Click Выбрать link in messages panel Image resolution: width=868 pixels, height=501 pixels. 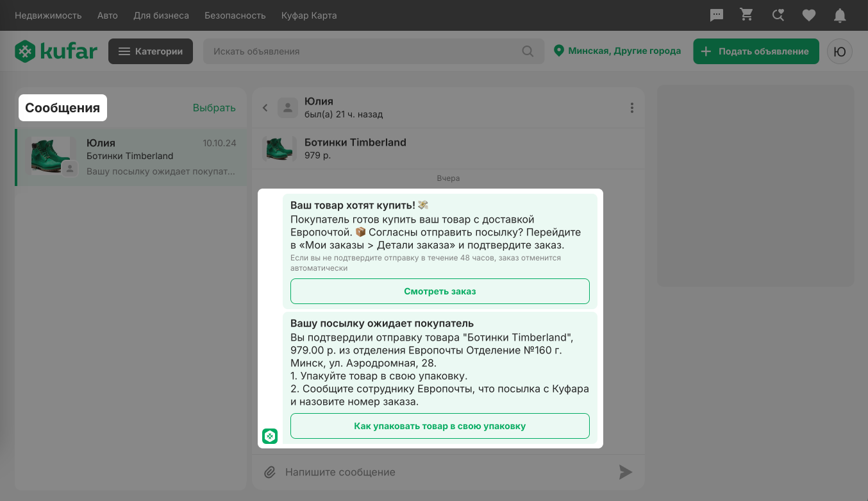(x=214, y=108)
